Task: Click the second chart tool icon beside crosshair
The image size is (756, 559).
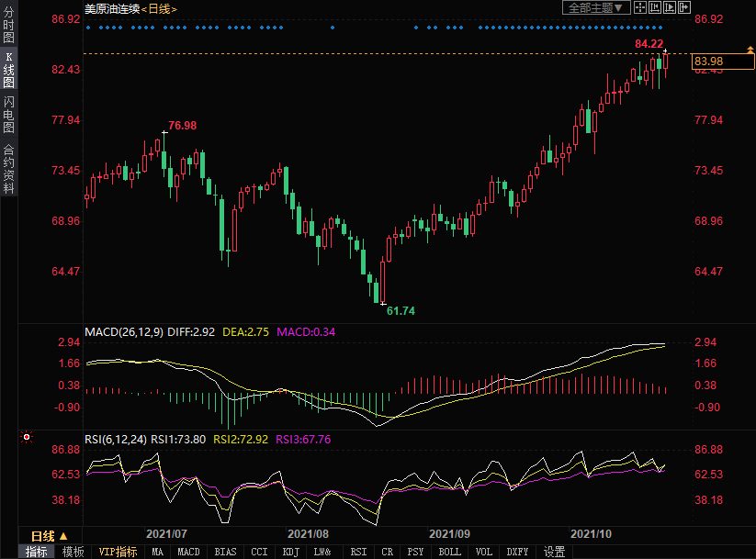Action: (x=654, y=7)
